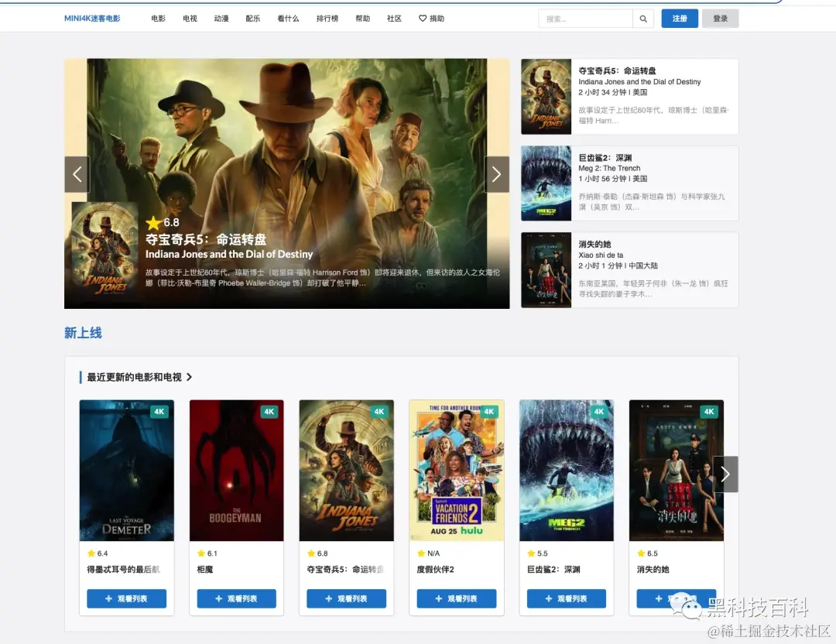Click the star rating 6.8 in hero banner
This screenshot has width=836, height=644.
(x=163, y=222)
